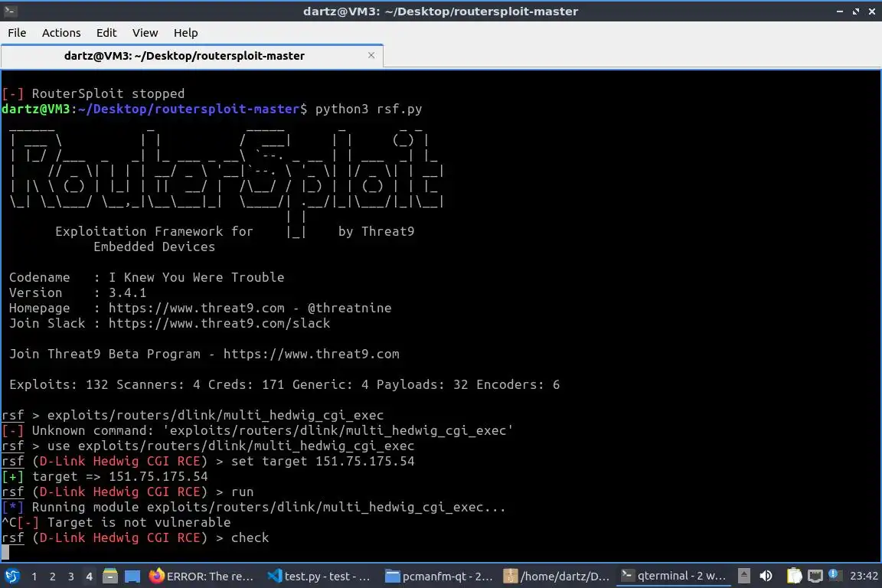Click the 23:42 panel clock
This screenshot has width=882, height=588.
pos(864,576)
